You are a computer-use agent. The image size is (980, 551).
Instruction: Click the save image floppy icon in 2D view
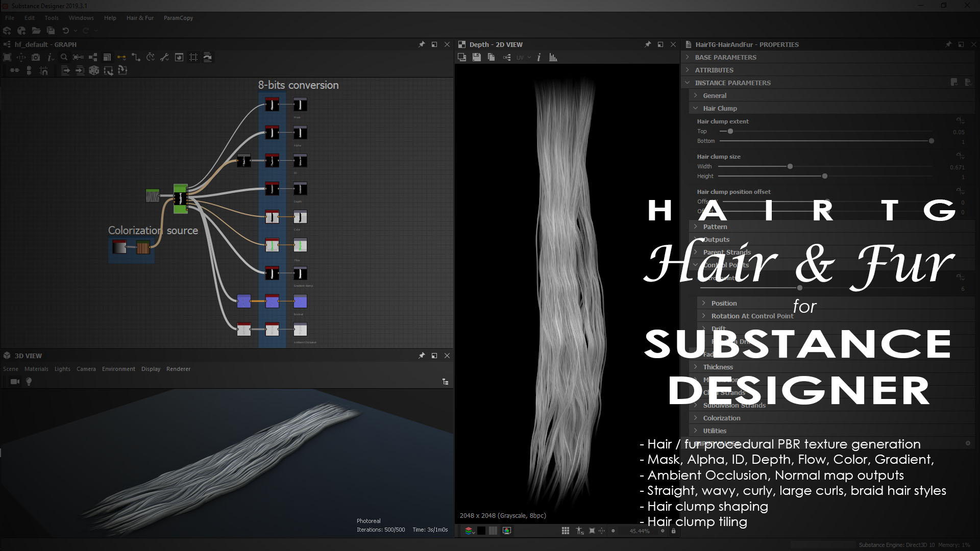coord(476,57)
